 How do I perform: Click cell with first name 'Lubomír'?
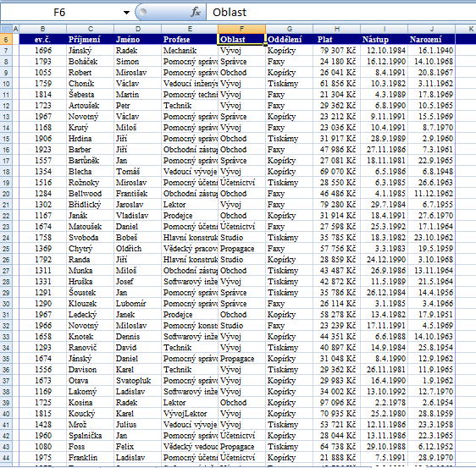(138, 304)
